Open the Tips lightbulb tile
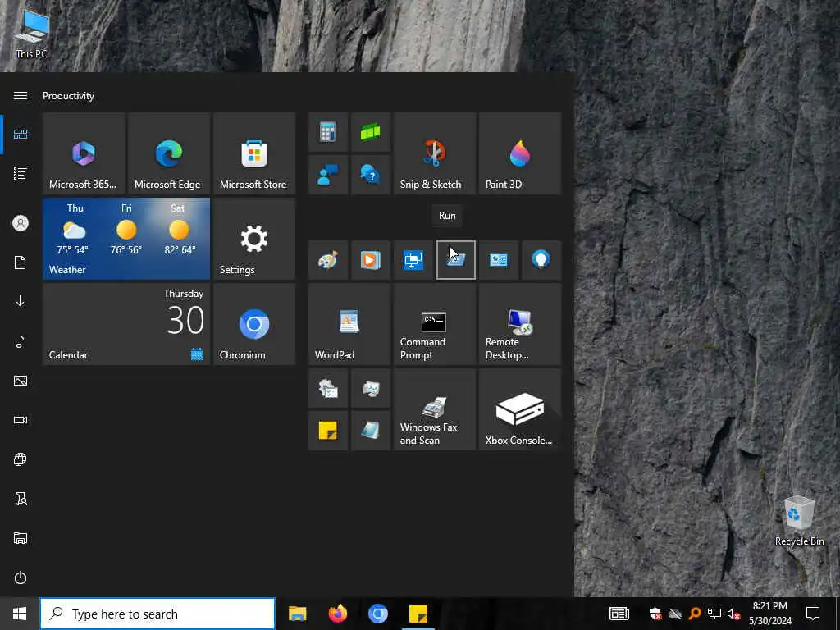Screen dimensions: 840x630 pyautogui.click(x=541, y=260)
